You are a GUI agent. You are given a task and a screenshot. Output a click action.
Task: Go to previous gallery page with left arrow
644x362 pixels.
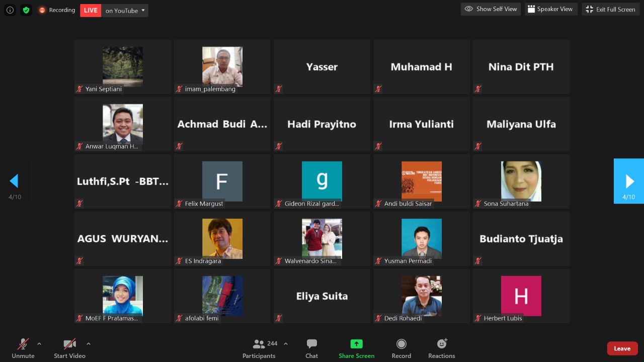14,181
